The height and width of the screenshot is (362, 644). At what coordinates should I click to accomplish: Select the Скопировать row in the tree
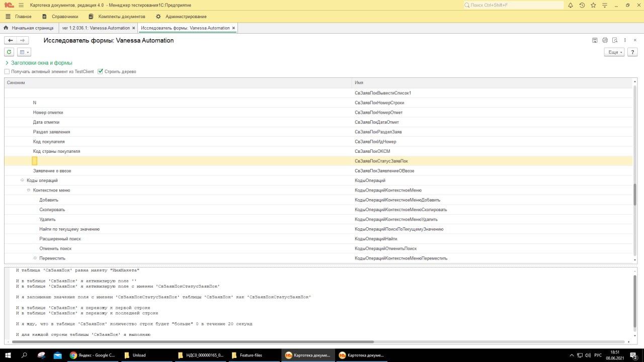[x=318, y=210]
